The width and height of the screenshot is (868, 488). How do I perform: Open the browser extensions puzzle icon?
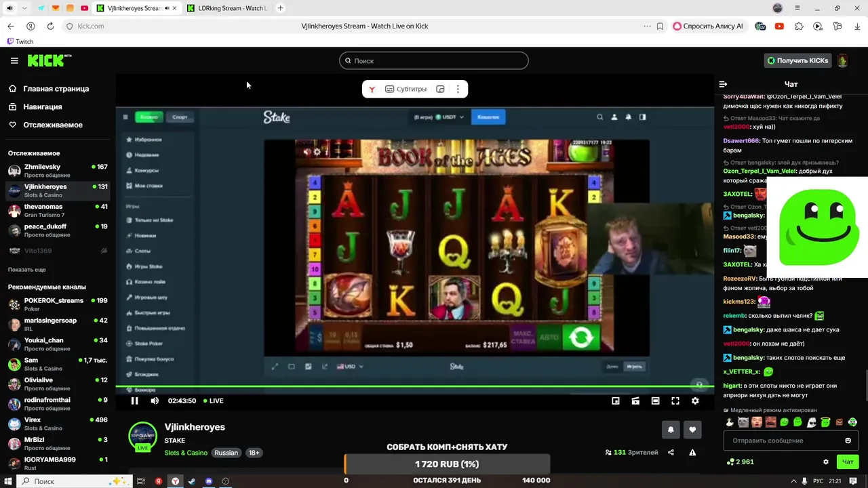pos(799,26)
